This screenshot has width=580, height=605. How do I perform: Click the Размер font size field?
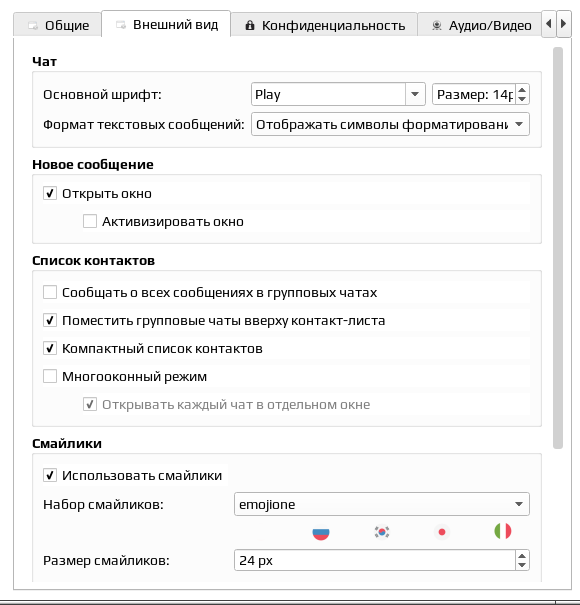(x=474, y=94)
